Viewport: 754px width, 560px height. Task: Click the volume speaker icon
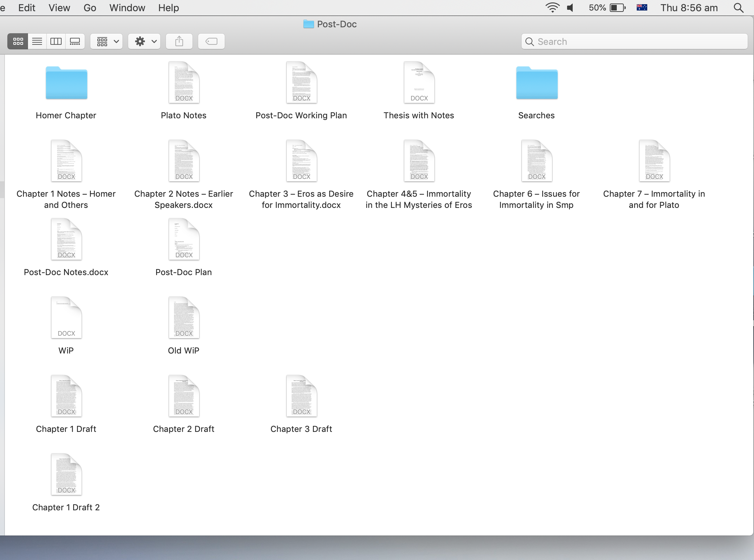point(571,8)
